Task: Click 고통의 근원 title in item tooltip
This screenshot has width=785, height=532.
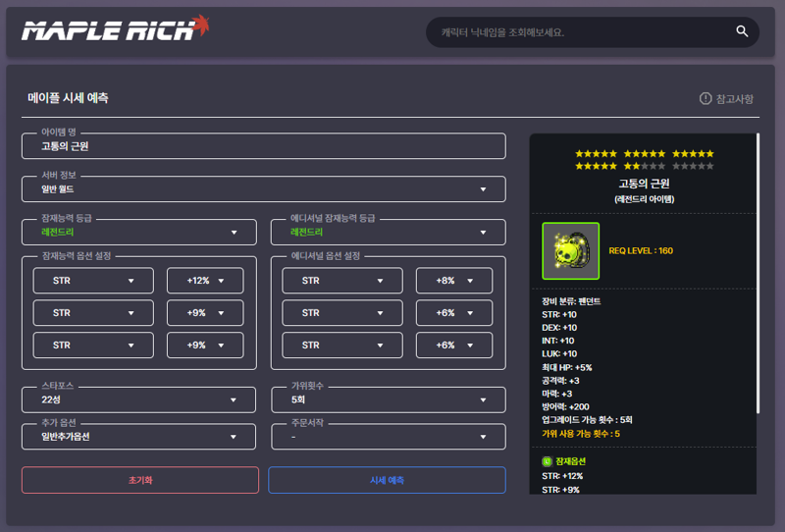Action: [x=645, y=184]
